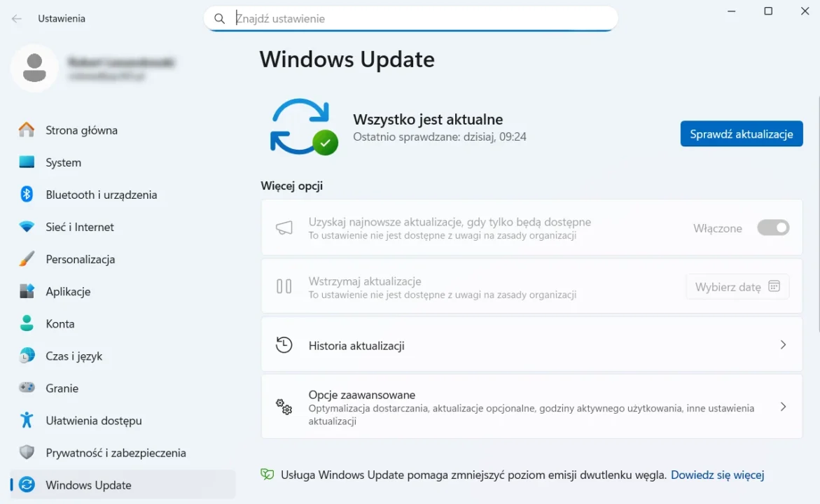Viewport: 820px width, 504px height.
Task: Click the megaphone icon for latest updates
Action: (284, 228)
